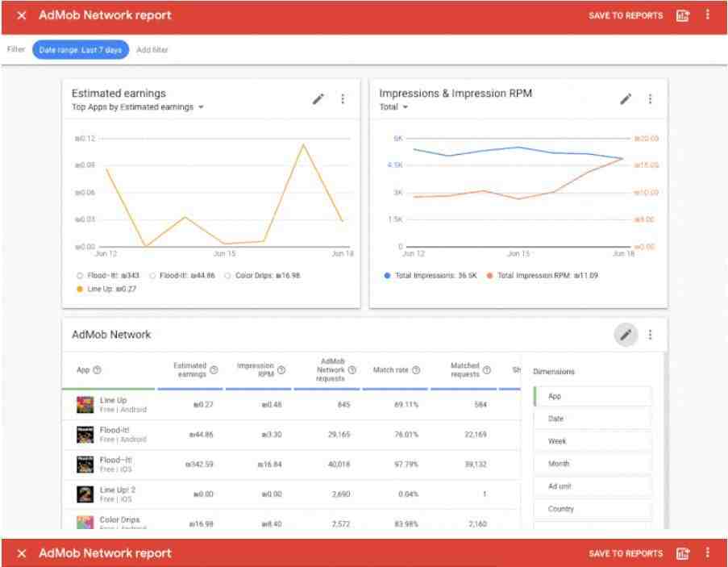
Task: Show help for AdMob Network requests column
Action: (352, 370)
